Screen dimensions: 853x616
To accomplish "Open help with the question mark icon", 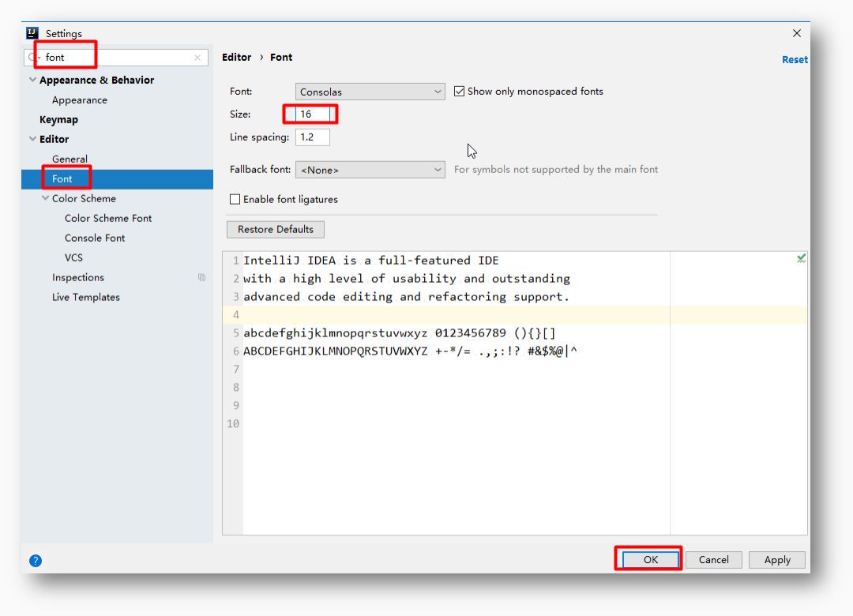I will [36, 561].
